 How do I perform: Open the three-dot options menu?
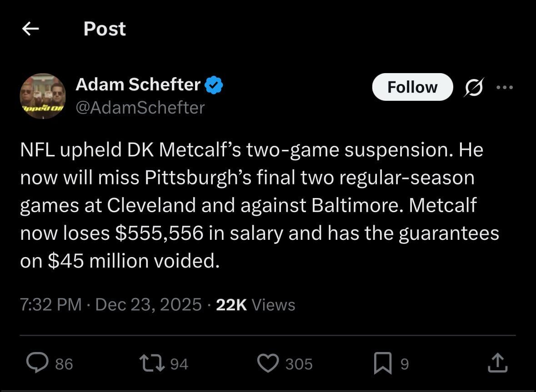506,87
